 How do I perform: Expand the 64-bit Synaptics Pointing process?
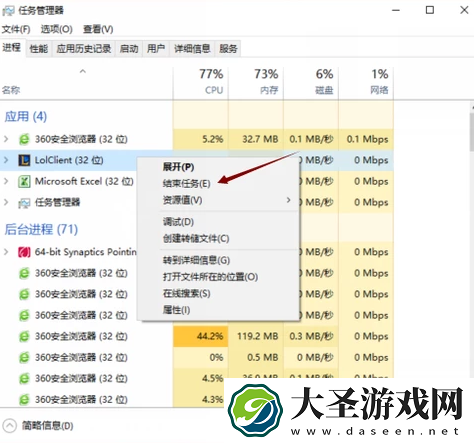click(6, 252)
